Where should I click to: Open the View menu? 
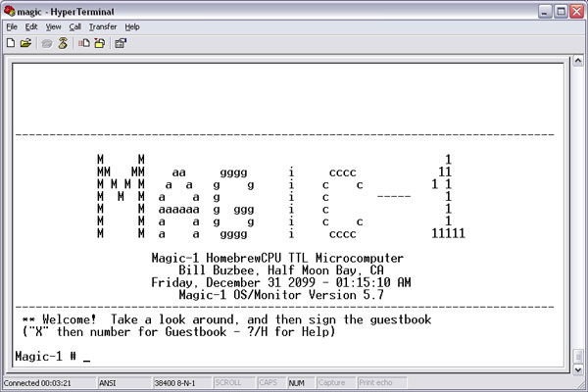[53, 26]
